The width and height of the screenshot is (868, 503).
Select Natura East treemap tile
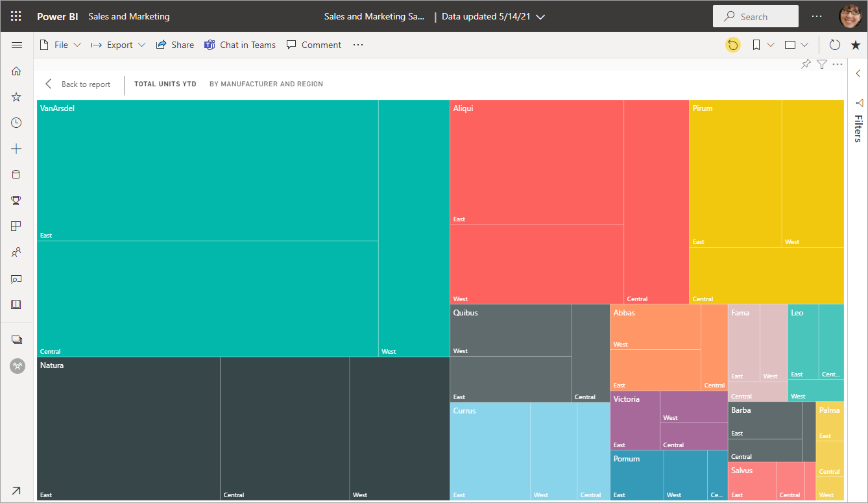click(128, 429)
